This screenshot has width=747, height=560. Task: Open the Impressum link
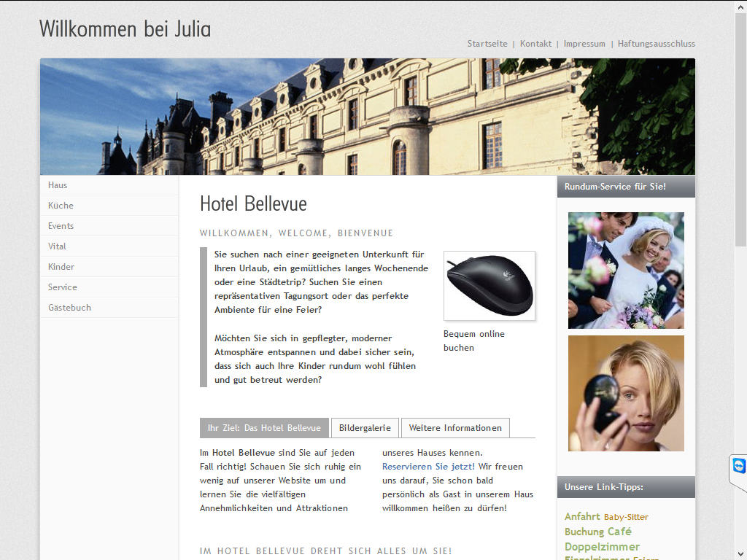(x=584, y=44)
